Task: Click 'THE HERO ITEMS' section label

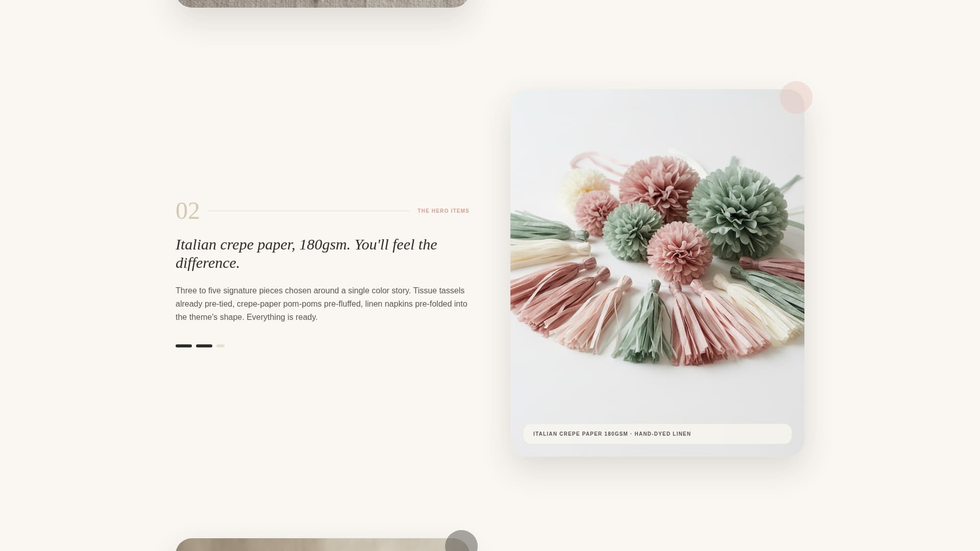Action: (443, 211)
